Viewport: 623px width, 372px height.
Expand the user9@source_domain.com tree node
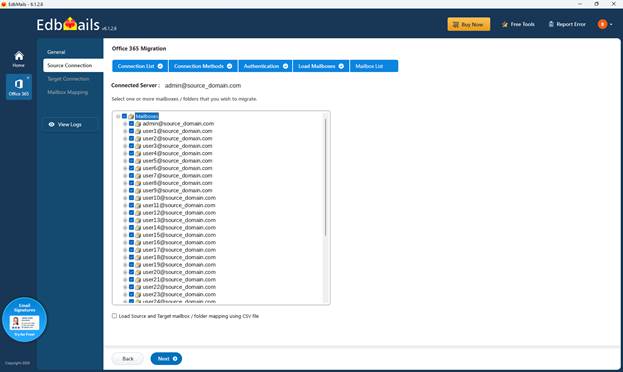125,190
